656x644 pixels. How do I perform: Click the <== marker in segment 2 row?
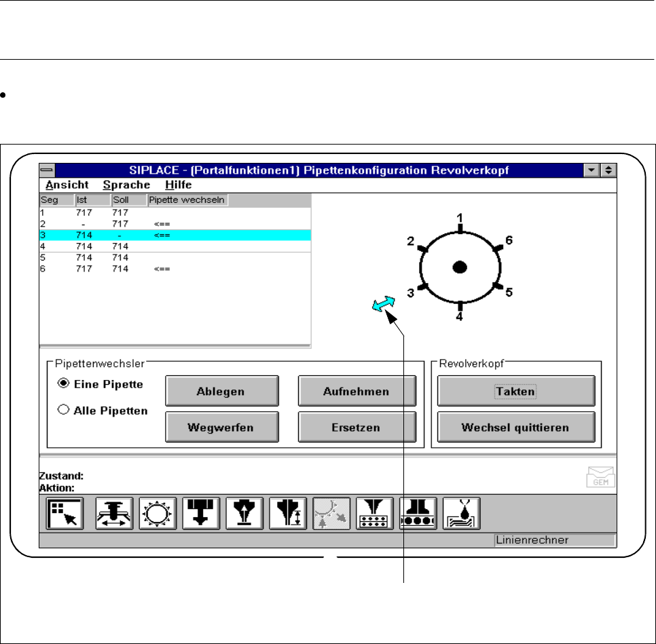pyautogui.click(x=162, y=224)
